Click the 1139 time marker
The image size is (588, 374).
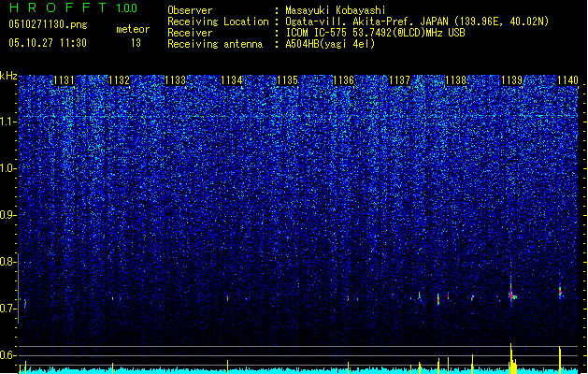[x=512, y=80]
